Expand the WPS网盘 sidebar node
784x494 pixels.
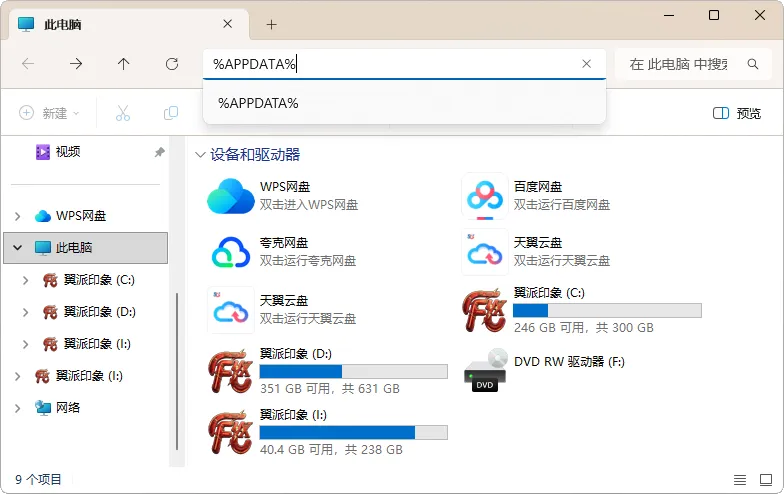tap(18, 216)
